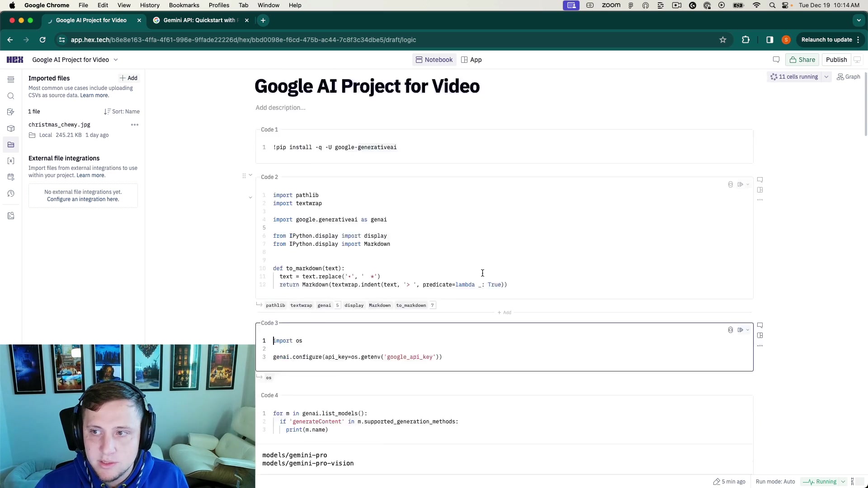Click the HEX logo
This screenshot has width=868, height=488.
(15, 60)
